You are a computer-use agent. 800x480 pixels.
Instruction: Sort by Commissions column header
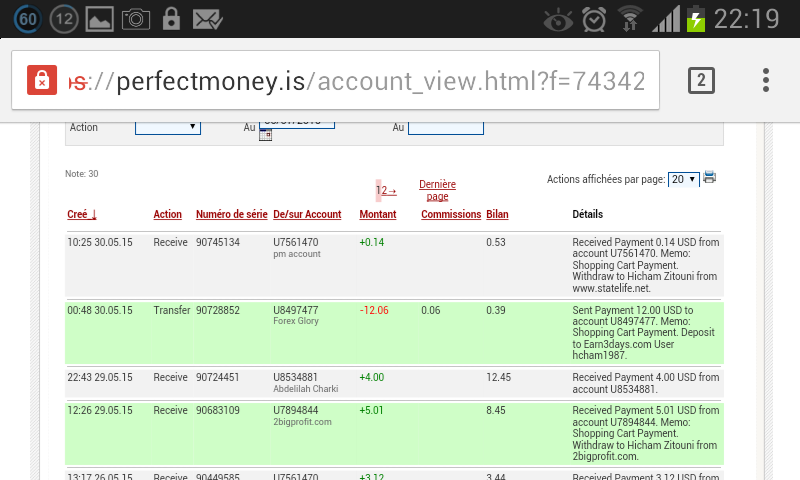pyautogui.click(x=451, y=214)
